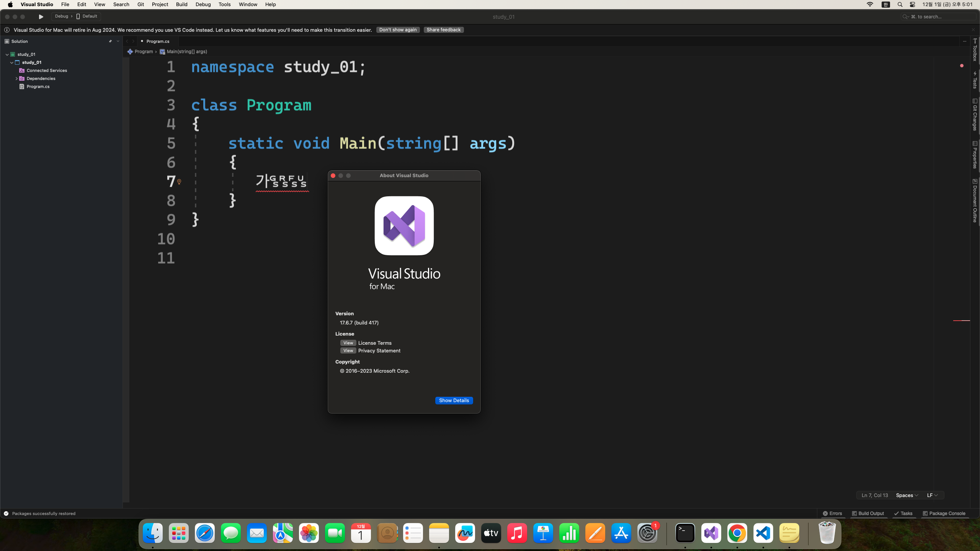Open the Toolbox side panel
This screenshot has height=551, width=980.
(975, 50)
